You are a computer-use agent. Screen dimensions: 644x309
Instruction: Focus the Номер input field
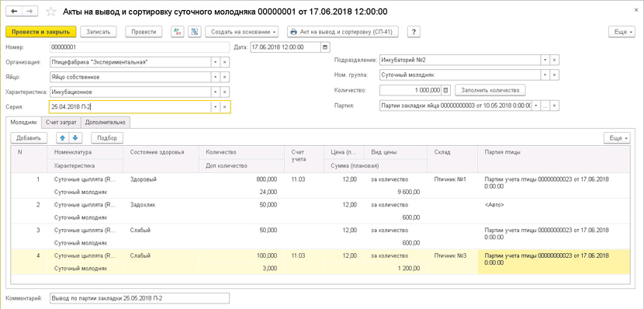[x=139, y=47]
